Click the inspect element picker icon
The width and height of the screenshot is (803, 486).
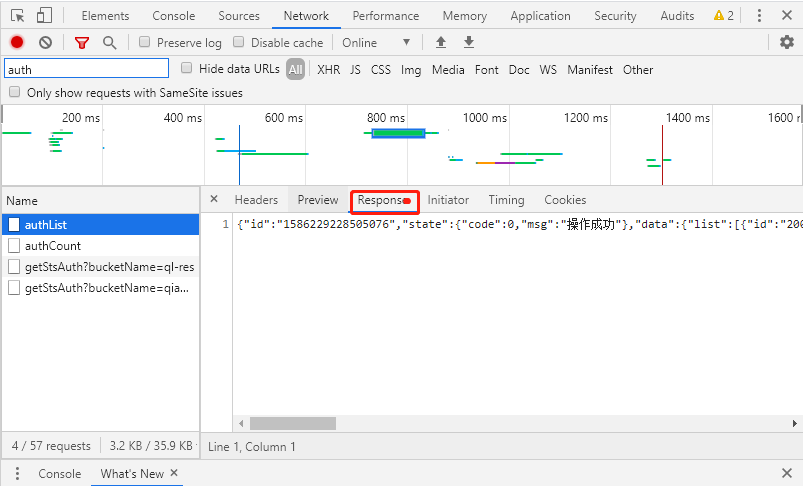pos(18,16)
